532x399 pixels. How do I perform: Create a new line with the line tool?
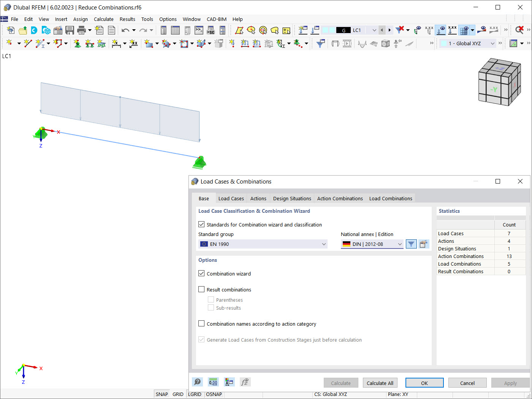point(28,44)
